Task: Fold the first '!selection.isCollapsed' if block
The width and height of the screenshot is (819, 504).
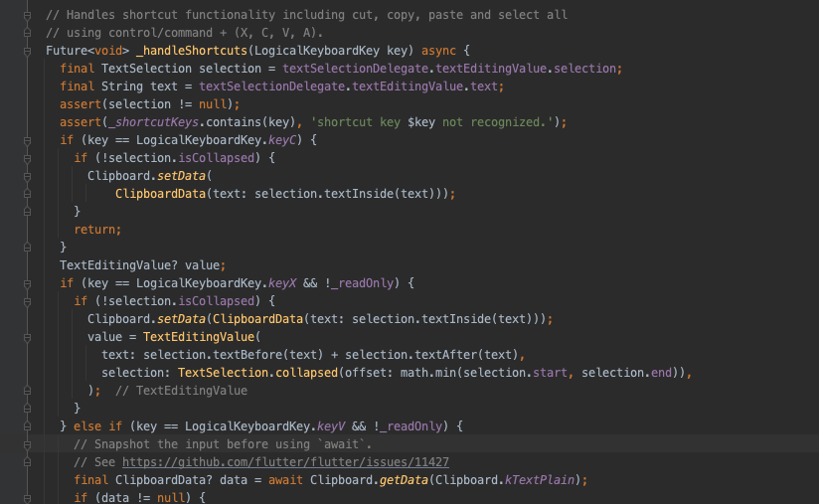Action: [x=27, y=158]
